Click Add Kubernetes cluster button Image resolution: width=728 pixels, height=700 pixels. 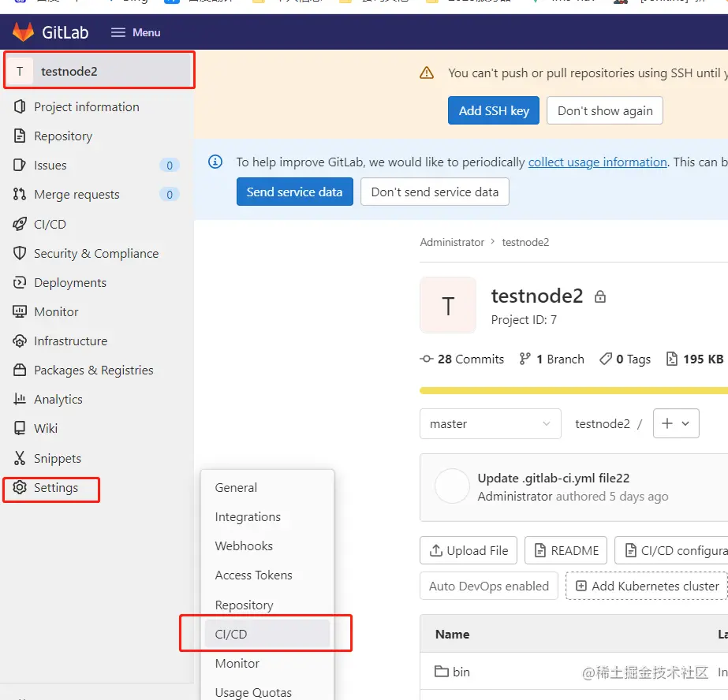coord(647,586)
